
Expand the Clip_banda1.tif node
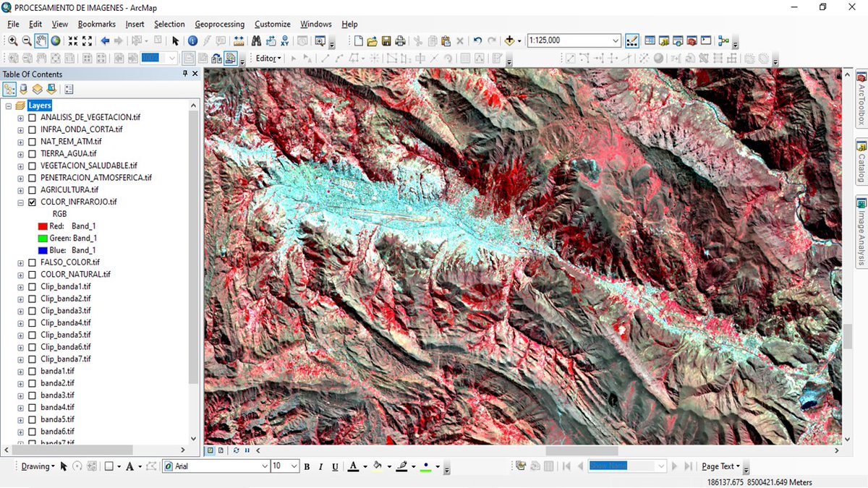point(20,287)
